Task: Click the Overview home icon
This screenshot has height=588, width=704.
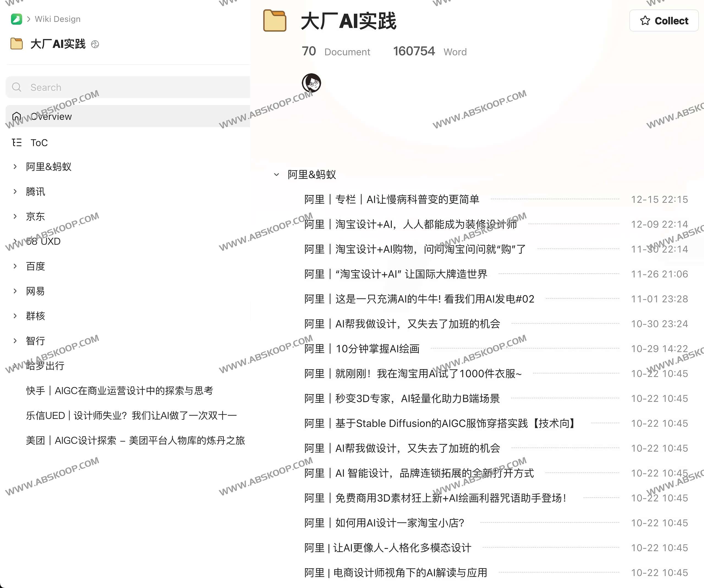Action: point(18,116)
